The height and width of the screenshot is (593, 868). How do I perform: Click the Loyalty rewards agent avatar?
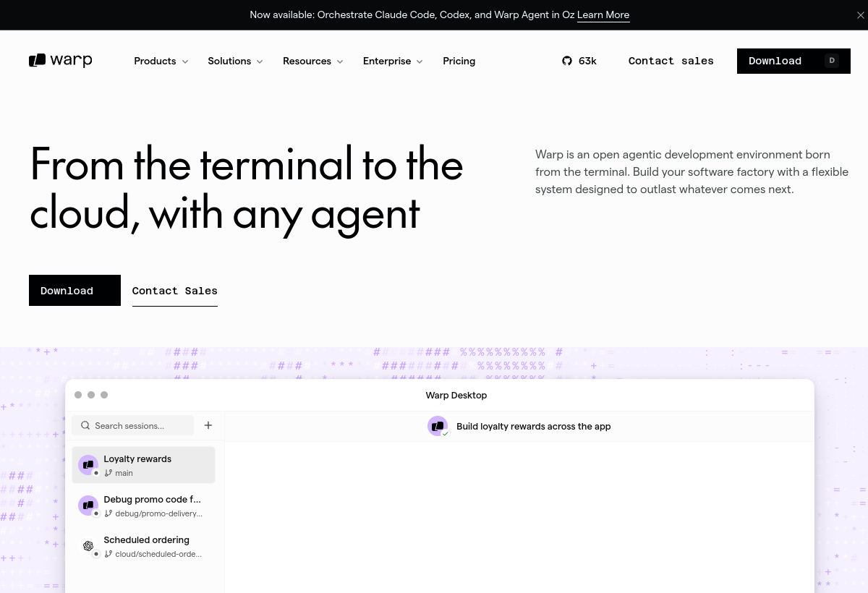tap(88, 465)
